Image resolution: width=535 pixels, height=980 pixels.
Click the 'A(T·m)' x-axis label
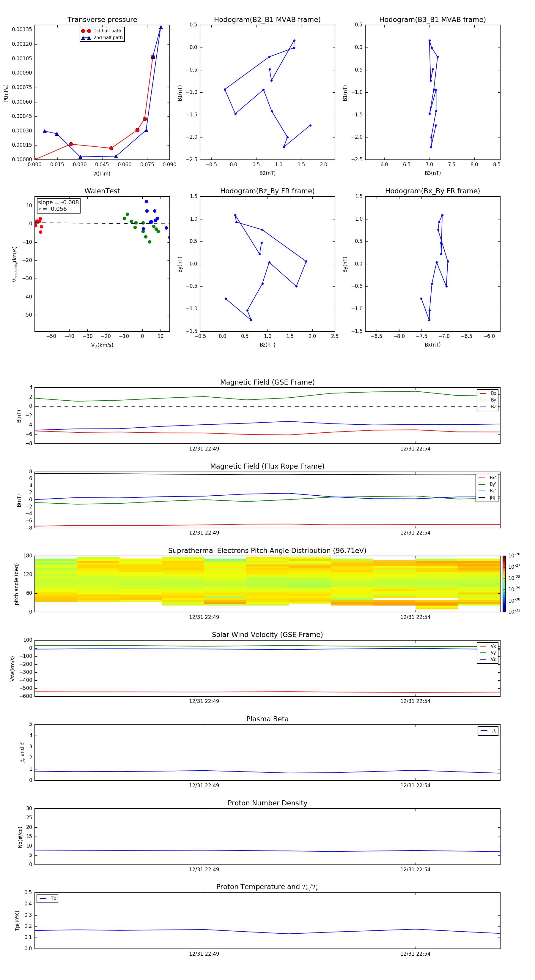[x=102, y=174]
